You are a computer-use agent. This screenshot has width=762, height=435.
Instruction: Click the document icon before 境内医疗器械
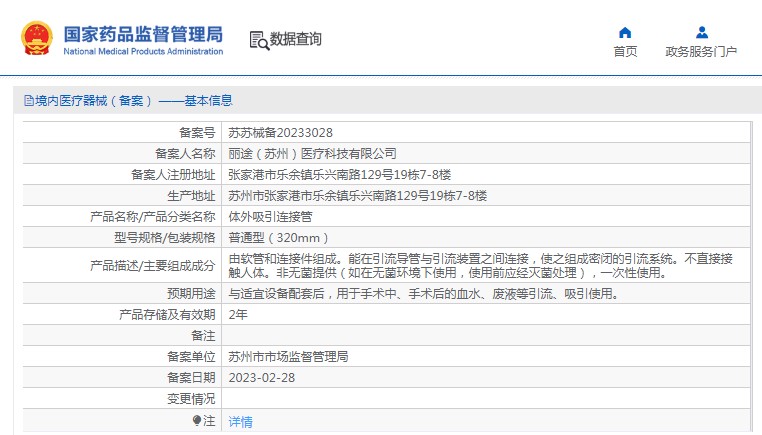click(x=29, y=101)
